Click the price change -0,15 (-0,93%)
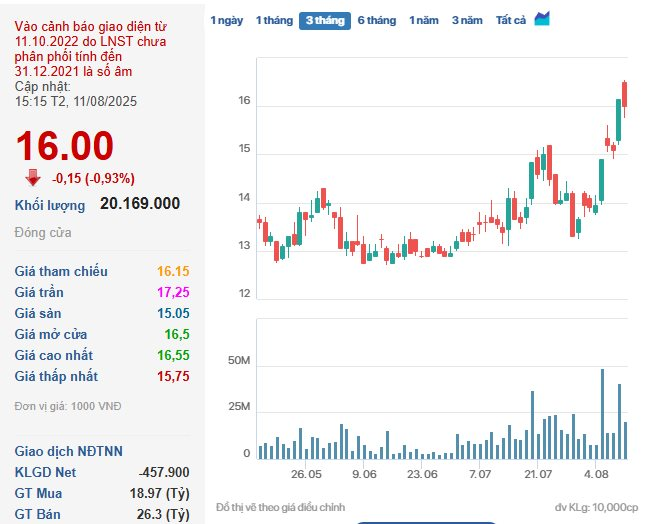Viewport: 669px width, 524px height. pyautogui.click(x=93, y=178)
